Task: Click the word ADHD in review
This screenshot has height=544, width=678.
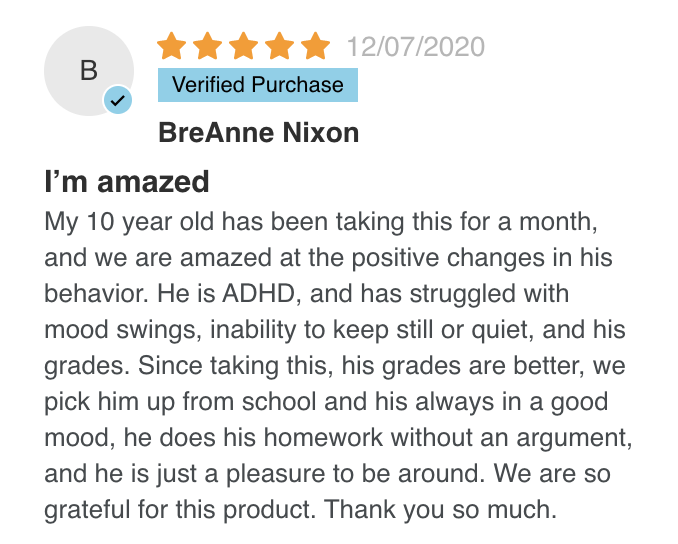Action: click(259, 293)
